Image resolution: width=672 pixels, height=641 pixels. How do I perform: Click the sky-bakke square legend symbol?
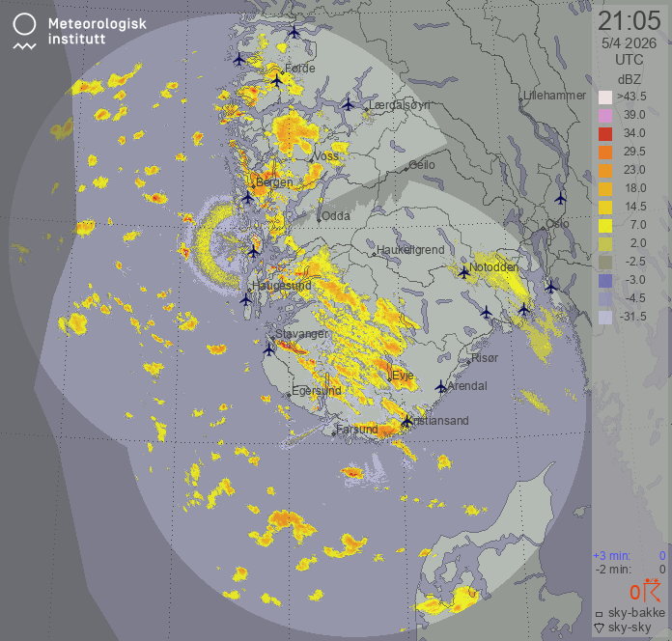pyautogui.click(x=600, y=613)
